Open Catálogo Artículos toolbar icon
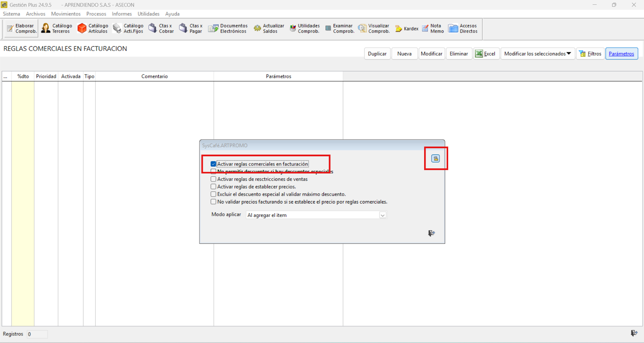The height and width of the screenshot is (343, 644). tap(93, 29)
